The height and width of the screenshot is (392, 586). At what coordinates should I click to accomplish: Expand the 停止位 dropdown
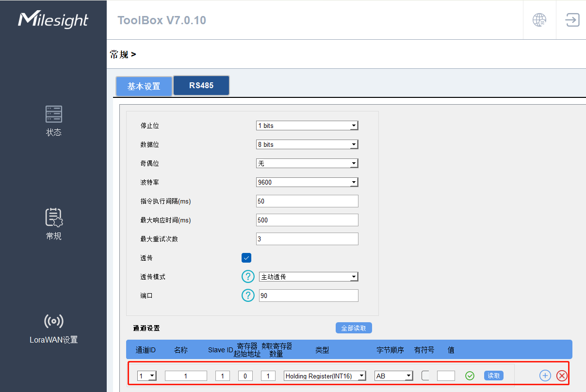[x=307, y=125]
